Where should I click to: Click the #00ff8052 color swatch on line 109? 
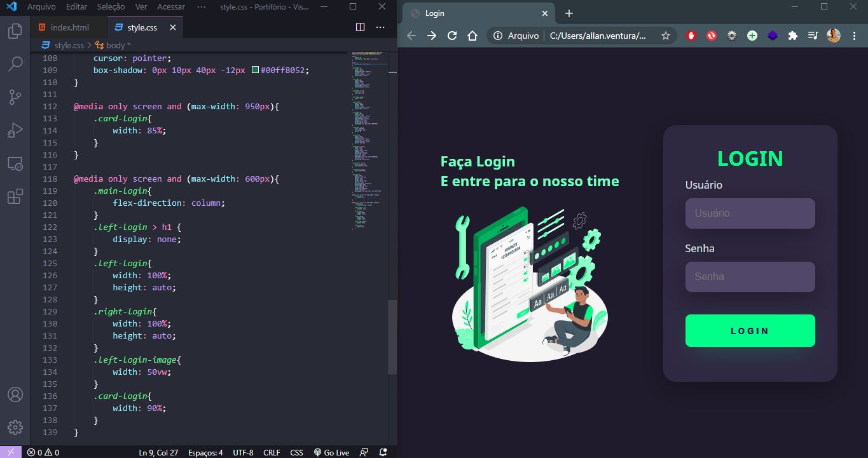pos(255,70)
